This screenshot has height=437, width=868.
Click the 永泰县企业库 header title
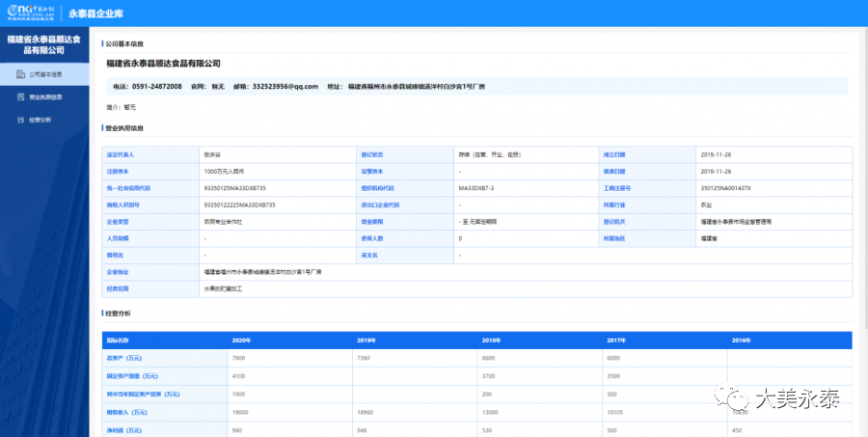[95, 14]
